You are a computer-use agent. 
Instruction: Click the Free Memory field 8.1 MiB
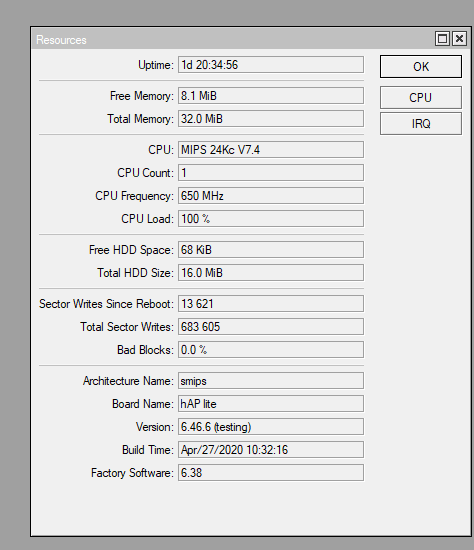[271, 95]
